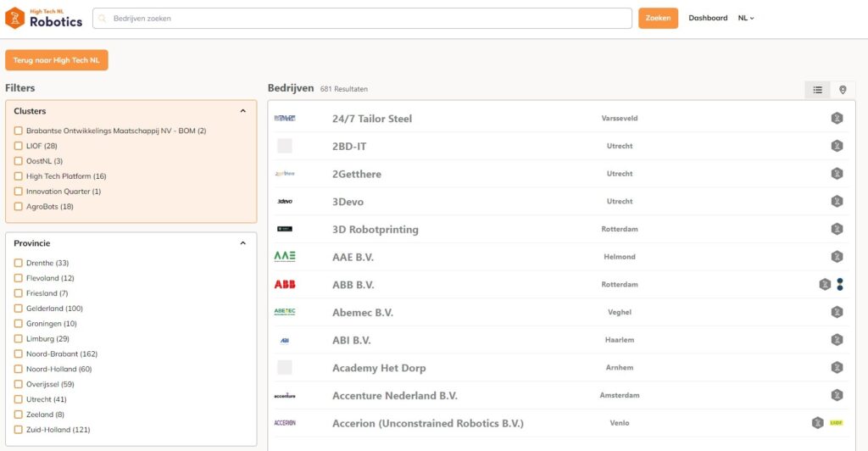Screen dimensions: 868x451
Task: Switch to list view icon
Action: [818, 90]
